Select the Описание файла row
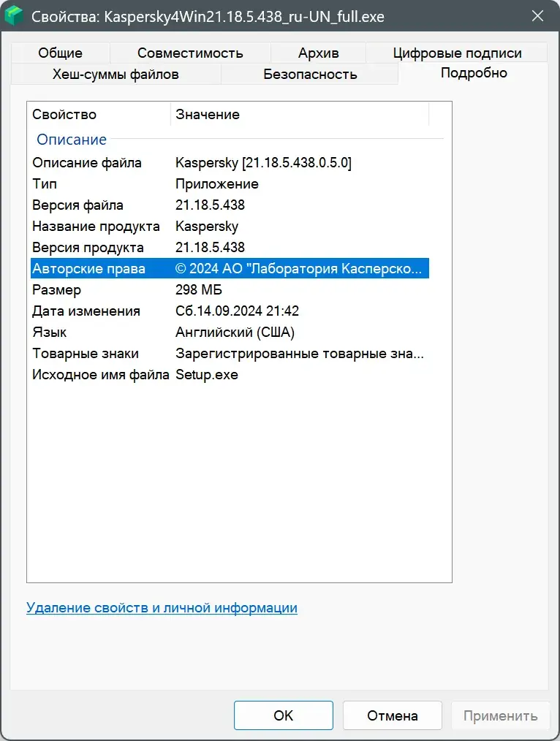This screenshot has height=741, width=560. point(230,162)
